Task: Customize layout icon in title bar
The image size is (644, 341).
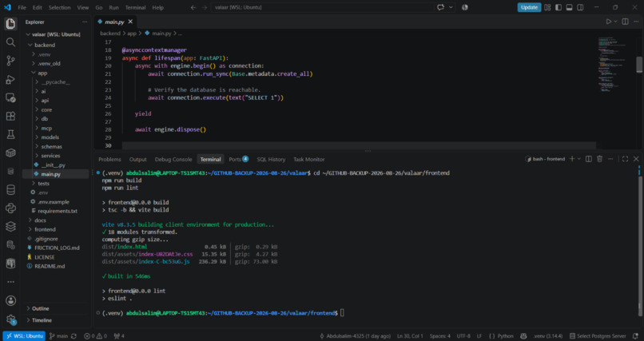Action: [x=547, y=7]
